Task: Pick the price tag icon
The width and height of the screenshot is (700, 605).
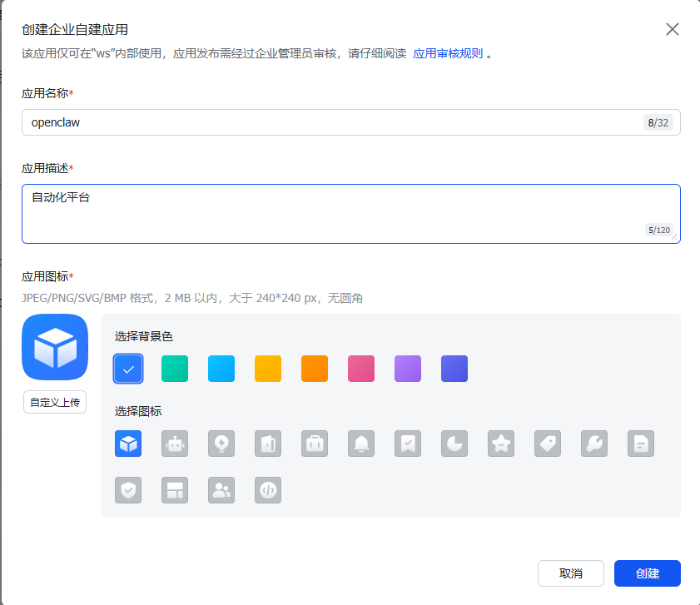Action: pyautogui.click(x=548, y=444)
